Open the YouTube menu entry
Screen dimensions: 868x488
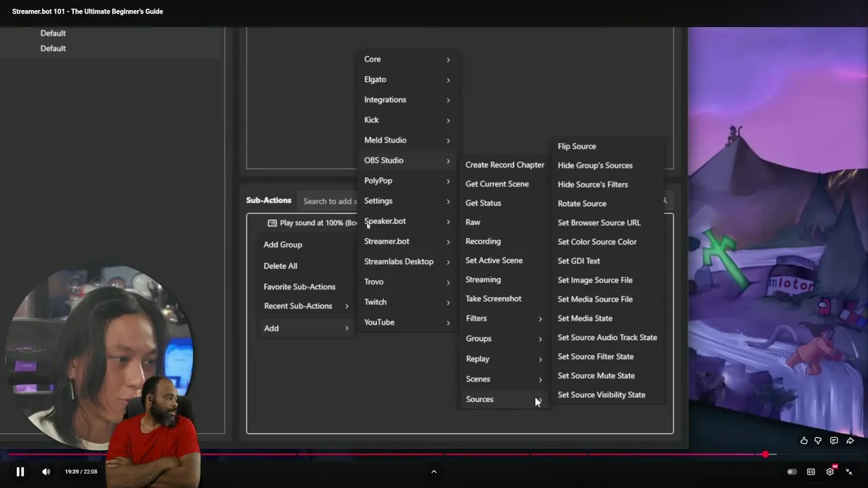pos(407,323)
